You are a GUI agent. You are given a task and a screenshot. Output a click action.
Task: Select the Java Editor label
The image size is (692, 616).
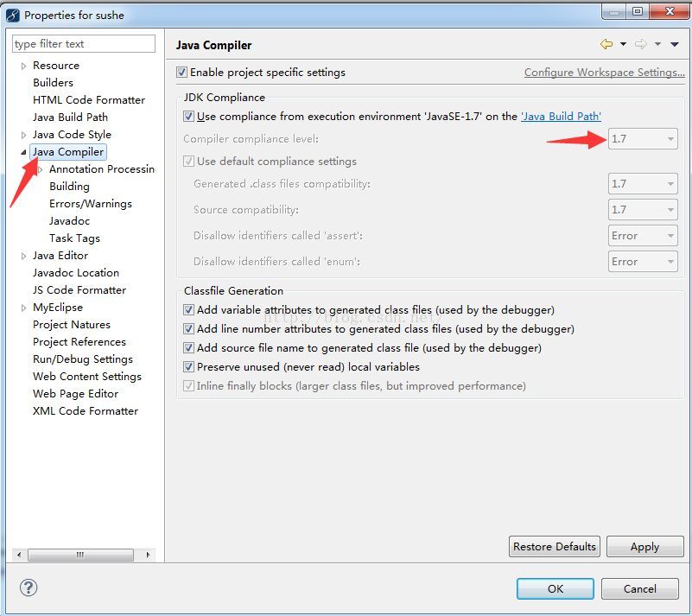click(x=60, y=256)
